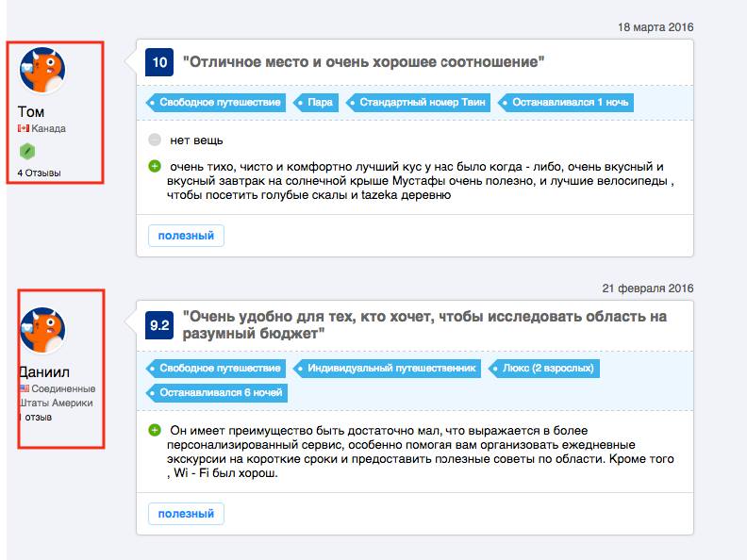Click Tom's fox avatar picture
Screen dimensions: 747x560
pos(42,71)
